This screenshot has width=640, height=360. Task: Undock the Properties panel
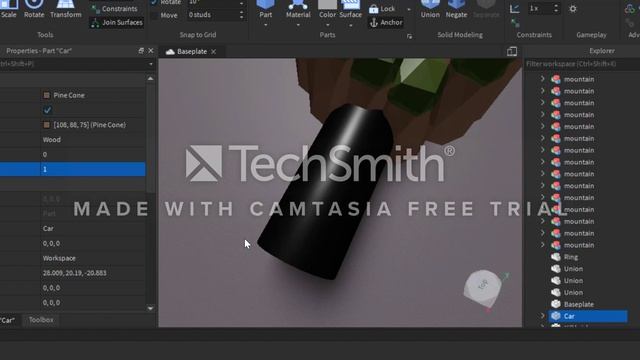pyautogui.click(x=141, y=51)
